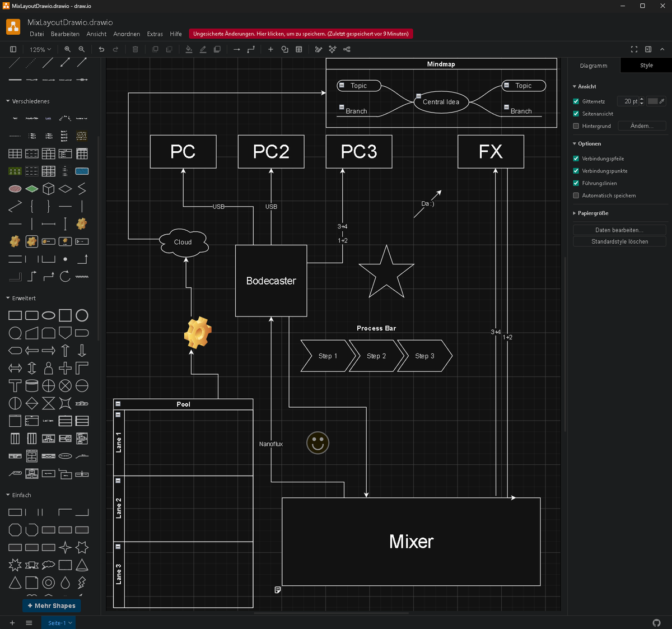672x629 pixels.
Task: Switch to the Style tab
Action: pos(646,66)
